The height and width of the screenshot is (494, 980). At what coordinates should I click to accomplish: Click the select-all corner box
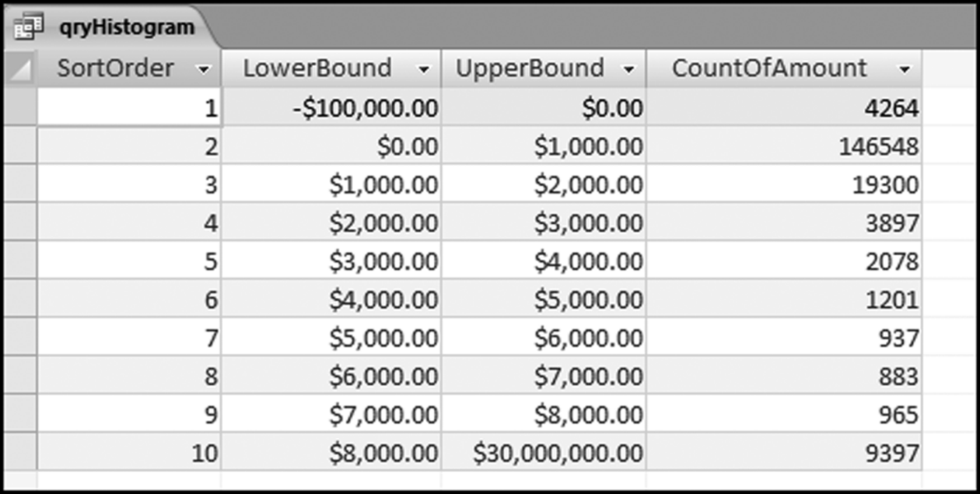20,68
